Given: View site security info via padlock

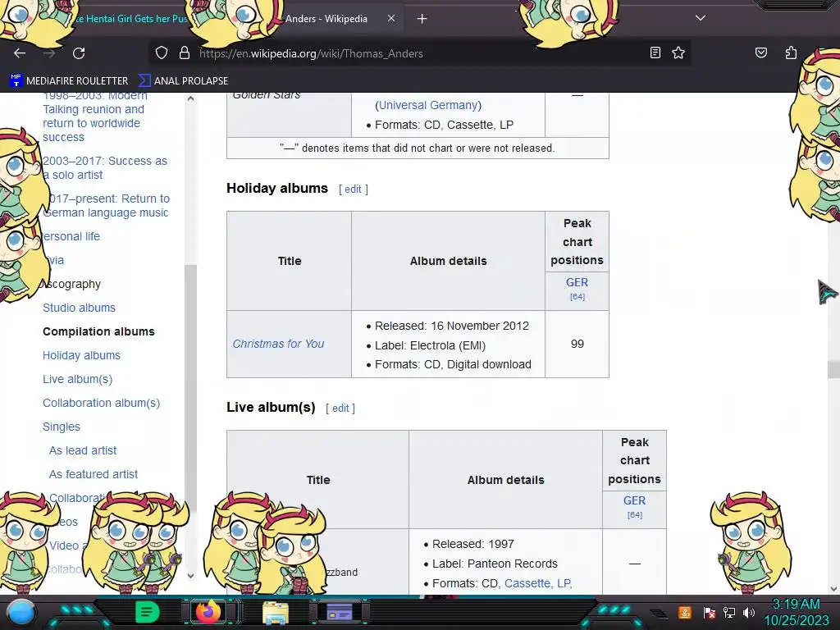Looking at the screenshot, I should click(x=185, y=53).
